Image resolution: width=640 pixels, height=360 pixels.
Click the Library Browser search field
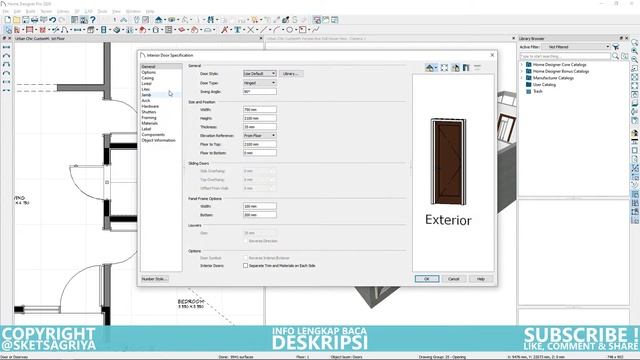point(565,56)
